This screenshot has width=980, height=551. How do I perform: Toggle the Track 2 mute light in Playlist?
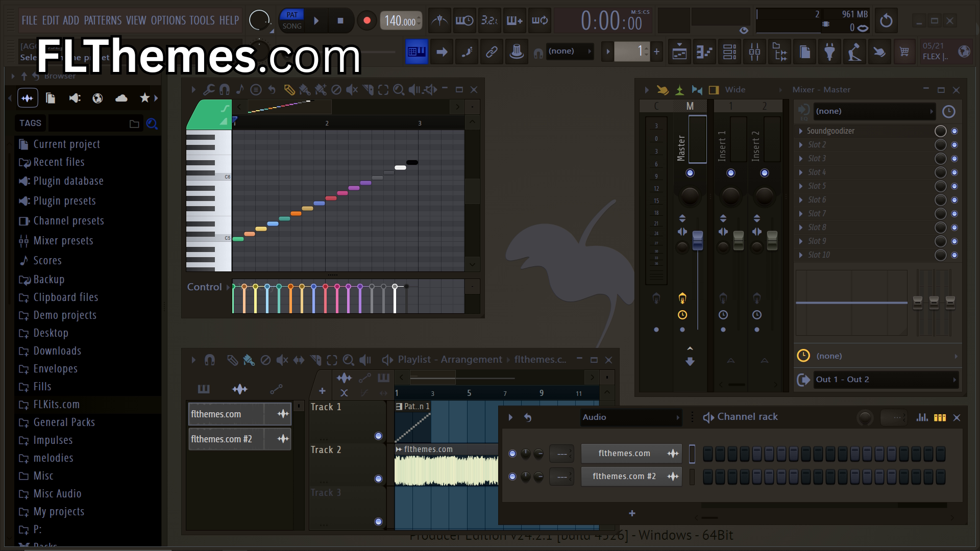(378, 479)
